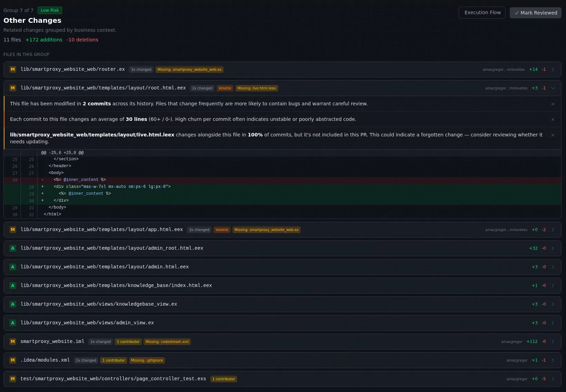This screenshot has width=566, height=392.
Task: Dismiss the live.html.leex missing file notice
Action: pos(553,135)
